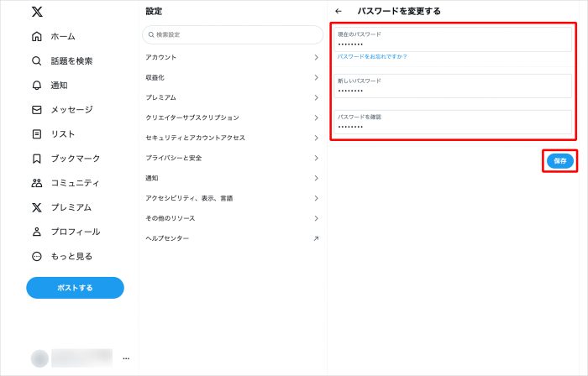Viewport: 588px width, 376px height.
Task: Open the 通知 bell icon in sidebar
Action: click(x=36, y=86)
